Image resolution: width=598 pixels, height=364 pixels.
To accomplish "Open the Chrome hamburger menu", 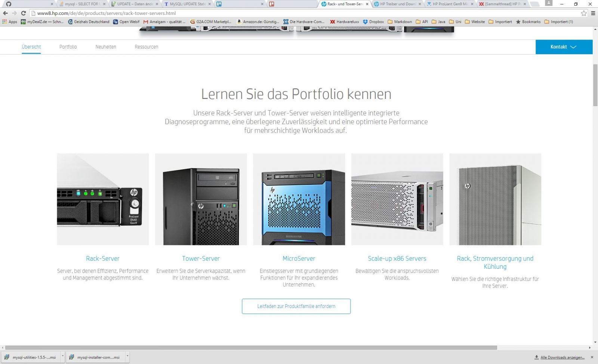I will pyautogui.click(x=593, y=13).
